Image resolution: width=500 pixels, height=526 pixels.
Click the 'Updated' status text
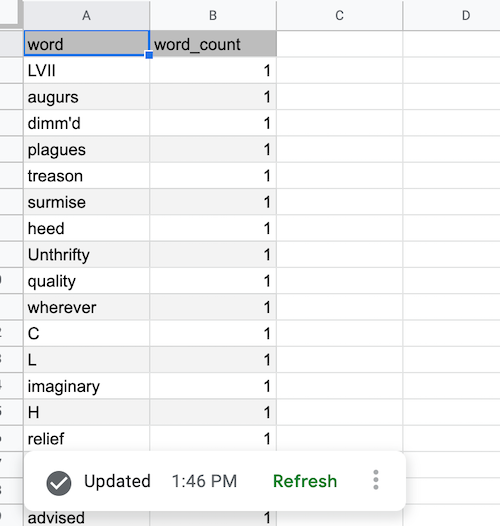click(117, 481)
